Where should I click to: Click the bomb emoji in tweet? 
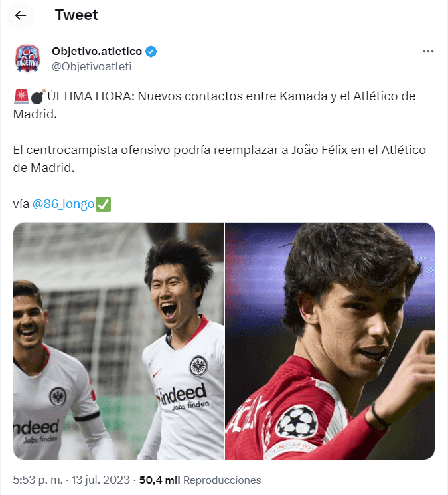click(x=38, y=96)
